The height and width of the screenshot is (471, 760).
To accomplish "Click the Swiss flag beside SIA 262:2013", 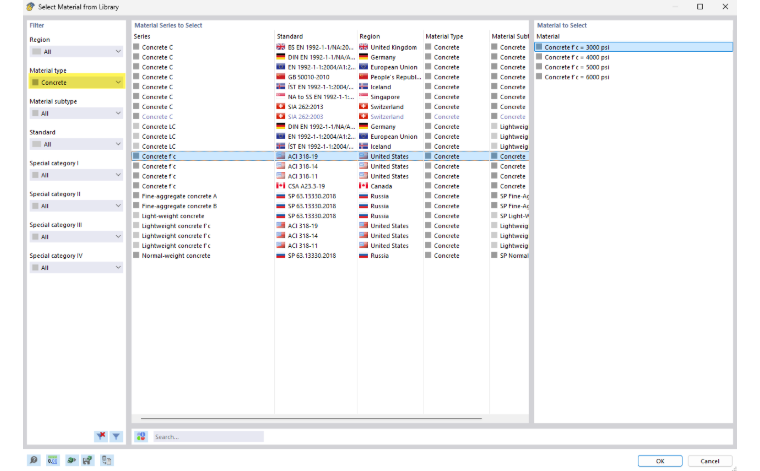I will 281,106.
